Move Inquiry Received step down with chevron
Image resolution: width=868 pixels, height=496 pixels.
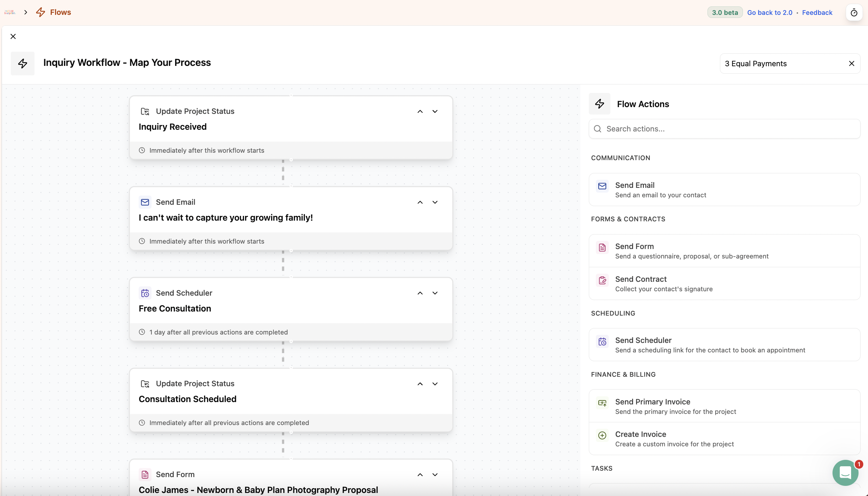point(435,111)
